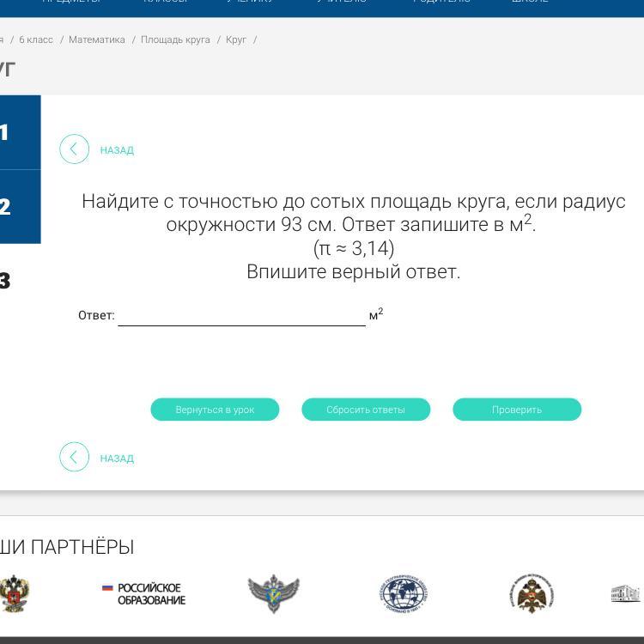Viewport: 644px width, 644px height.
Task: Click the text '(π ≈ 3,14)'
Action: click(x=354, y=248)
